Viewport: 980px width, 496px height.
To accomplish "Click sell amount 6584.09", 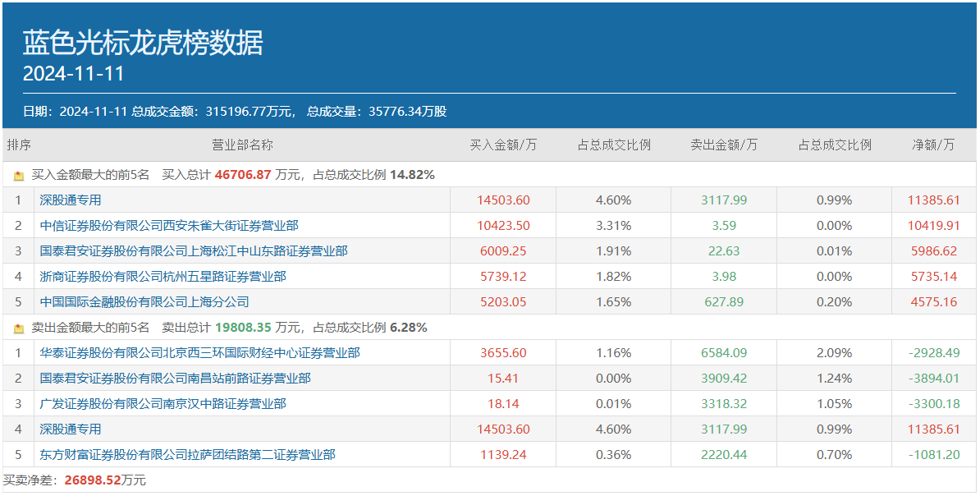I will [724, 353].
